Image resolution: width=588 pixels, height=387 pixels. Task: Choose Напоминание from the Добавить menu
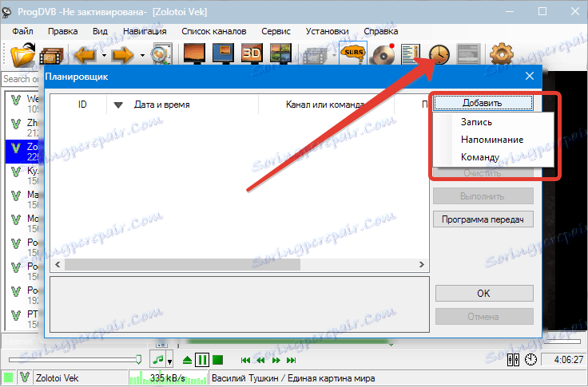pos(494,140)
